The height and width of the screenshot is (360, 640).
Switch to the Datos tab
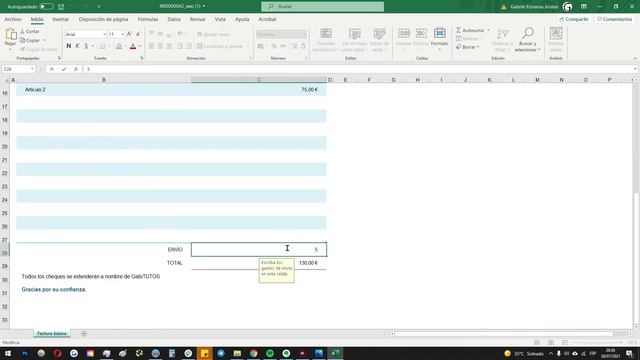tap(174, 19)
